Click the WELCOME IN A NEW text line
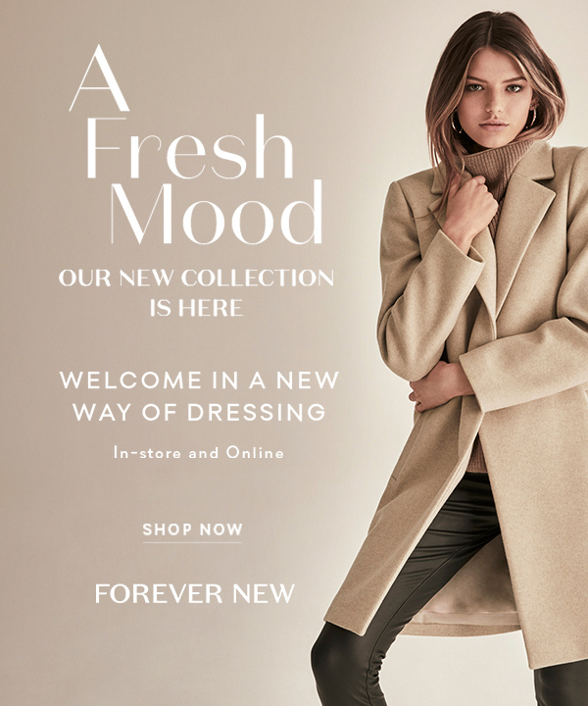This screenshot has width=588, height=706. 199,380
